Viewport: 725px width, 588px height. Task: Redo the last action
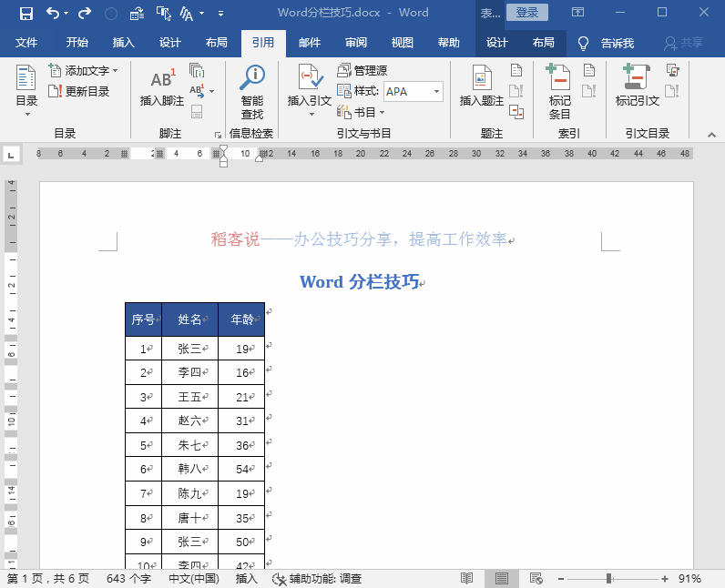84,13
